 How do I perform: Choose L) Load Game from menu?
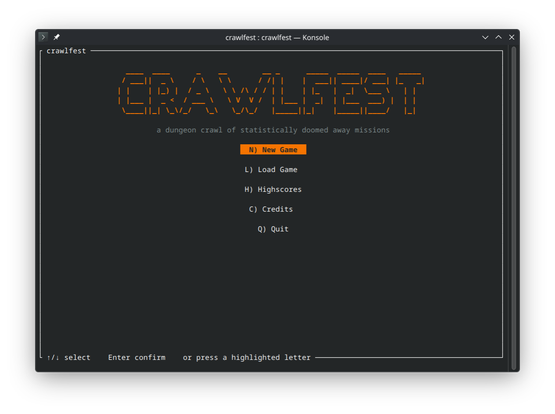point(271,169)
